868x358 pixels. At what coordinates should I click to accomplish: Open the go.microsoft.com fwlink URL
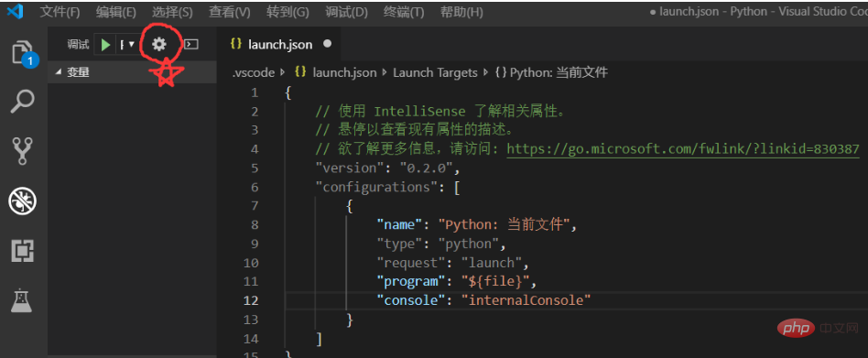[682, 149]
